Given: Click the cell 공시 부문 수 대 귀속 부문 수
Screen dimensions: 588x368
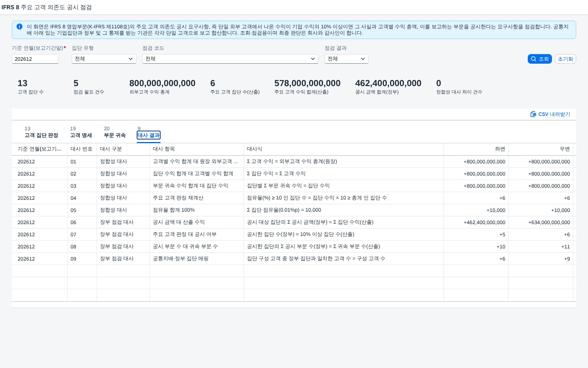Looking at the screenshot, I should pos(197,247).
